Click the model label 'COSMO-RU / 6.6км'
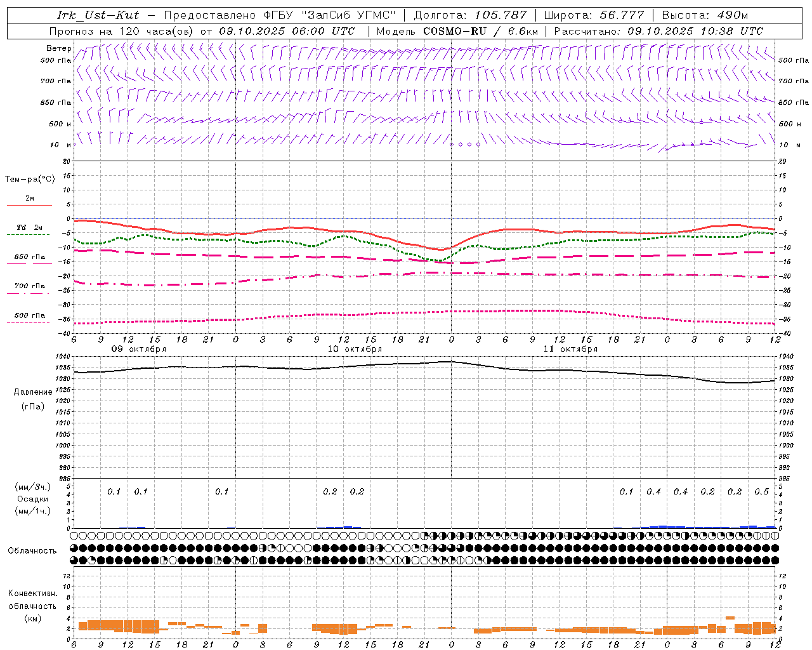Screen dimensions: 812x650 [480, 31]
